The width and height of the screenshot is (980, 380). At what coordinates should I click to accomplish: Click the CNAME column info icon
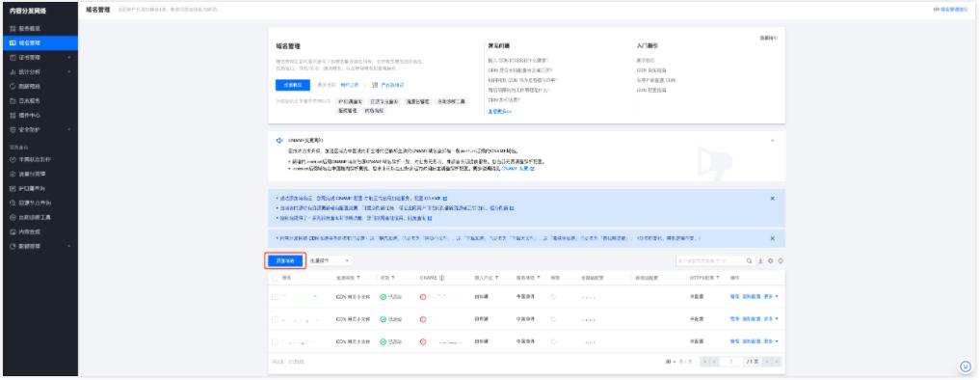(x=442, y=278)
